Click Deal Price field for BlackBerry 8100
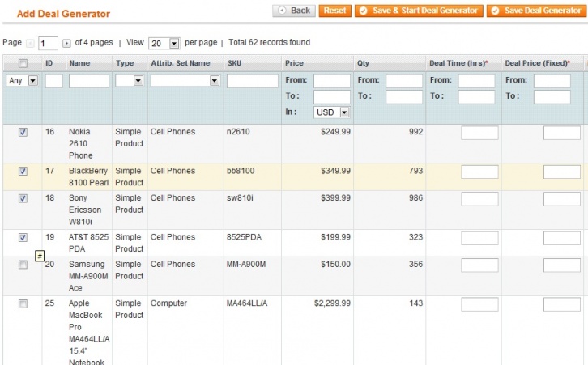 pos(562,172)
